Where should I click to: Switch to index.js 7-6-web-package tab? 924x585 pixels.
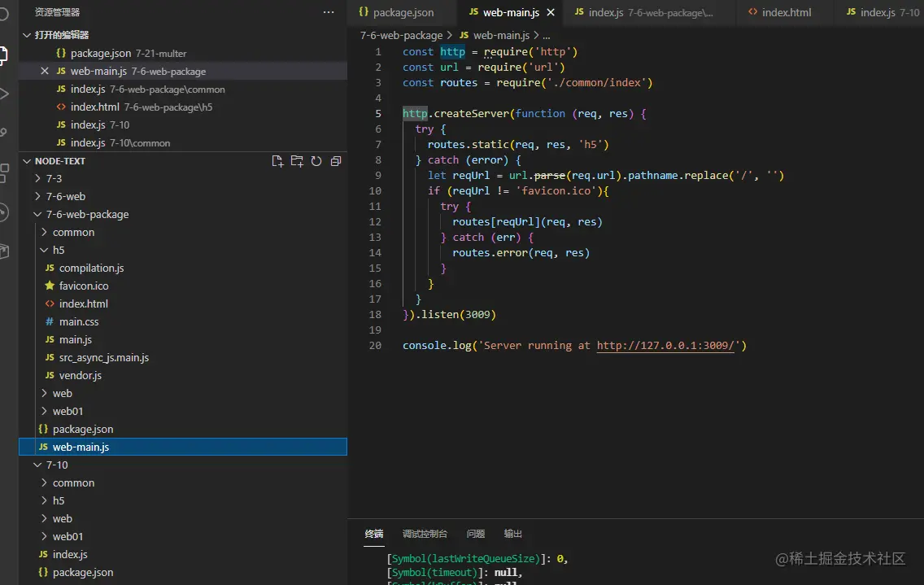click(x=650, y=12)
